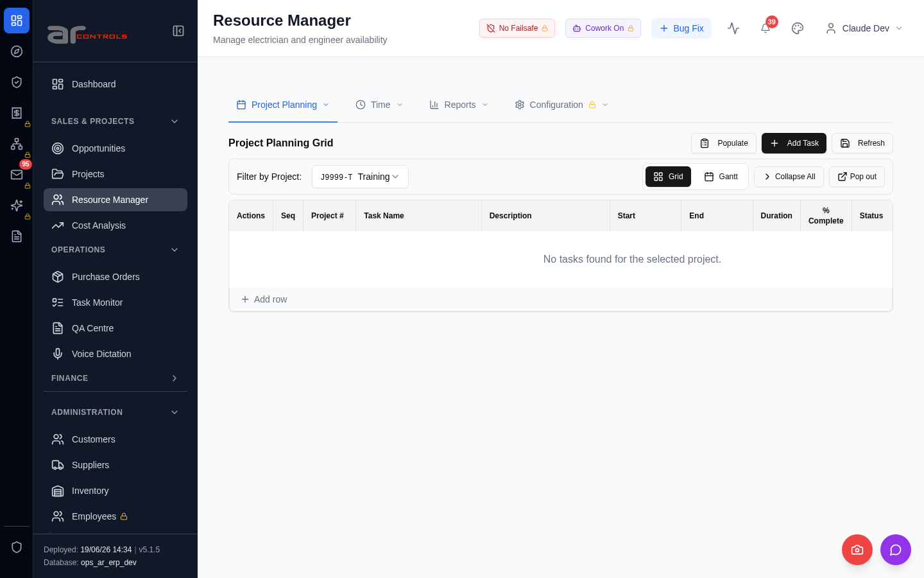Open the compass icon in left rail
This screenshot has width=924, height=578.
pyautogui.click(x=17, y=51)
